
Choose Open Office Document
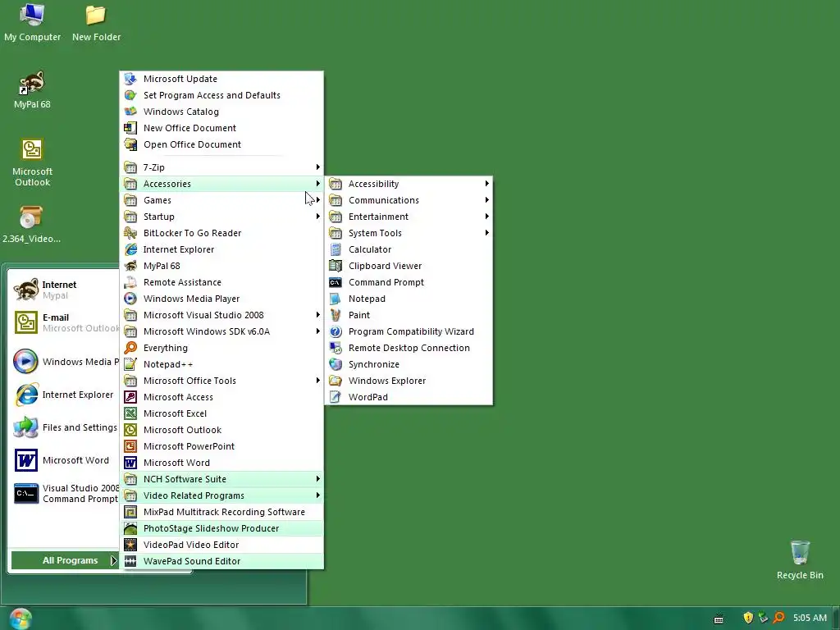click(x=221, y=144)
